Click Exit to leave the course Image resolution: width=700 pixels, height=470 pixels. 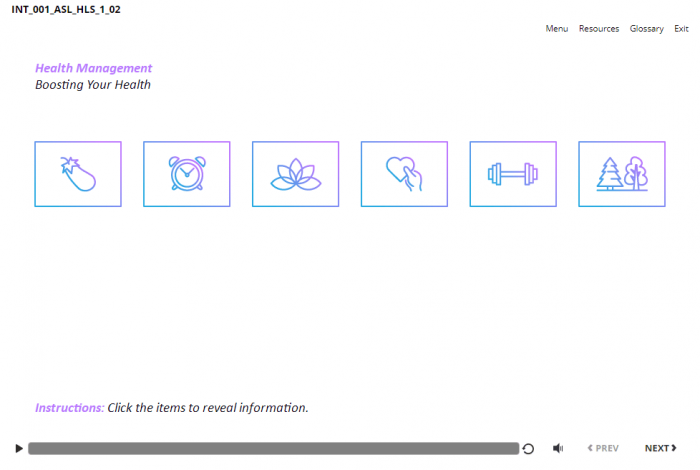[681, 29]
